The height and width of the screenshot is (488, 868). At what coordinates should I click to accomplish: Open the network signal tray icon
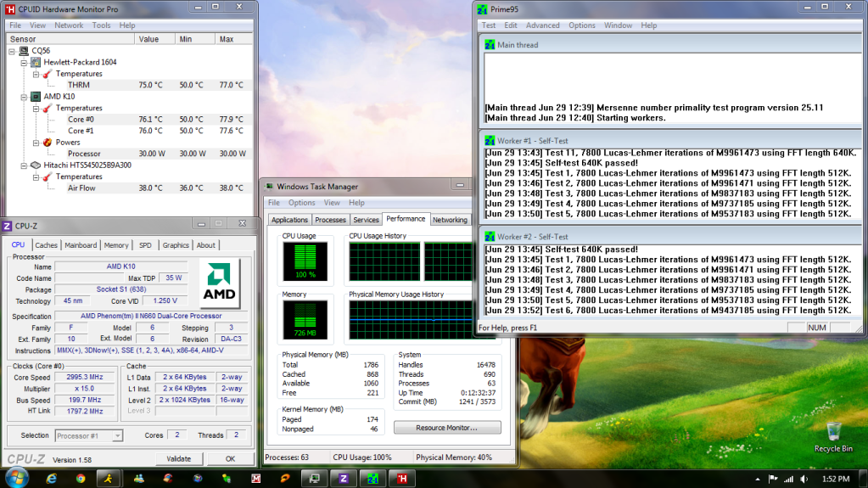tap(789, 480)
